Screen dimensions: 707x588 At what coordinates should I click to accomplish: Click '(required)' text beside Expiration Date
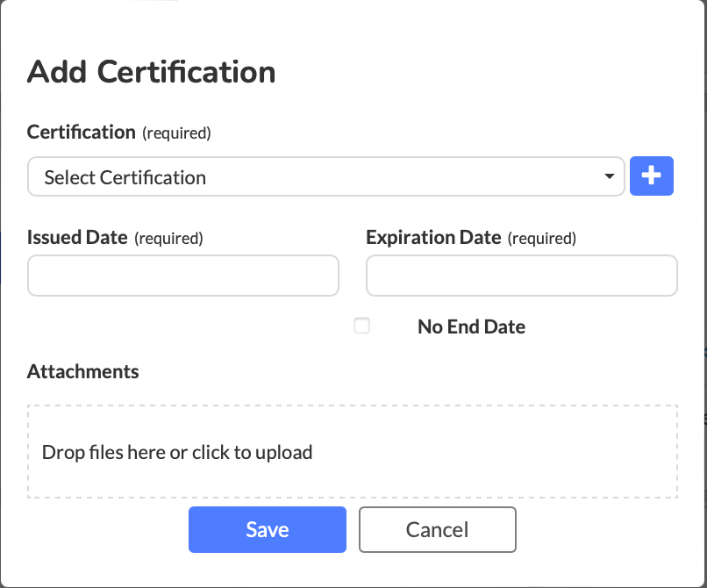(x=542, y=239)
